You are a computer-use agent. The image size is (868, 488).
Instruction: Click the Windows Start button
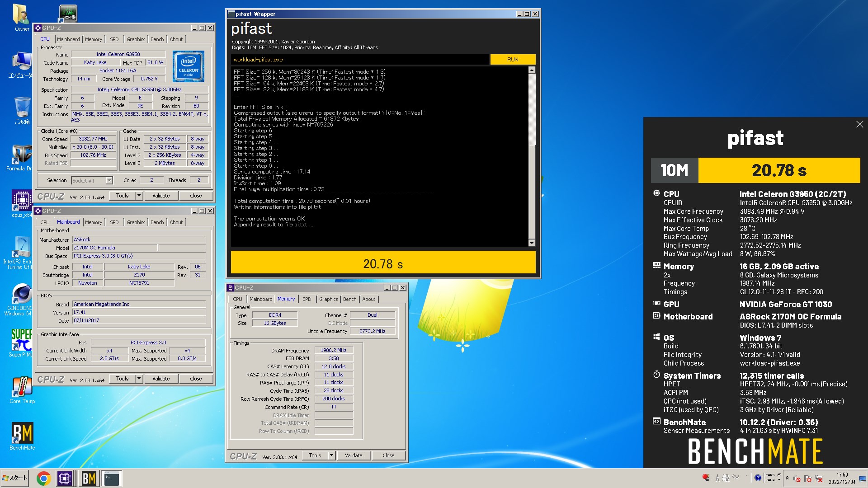15,478
